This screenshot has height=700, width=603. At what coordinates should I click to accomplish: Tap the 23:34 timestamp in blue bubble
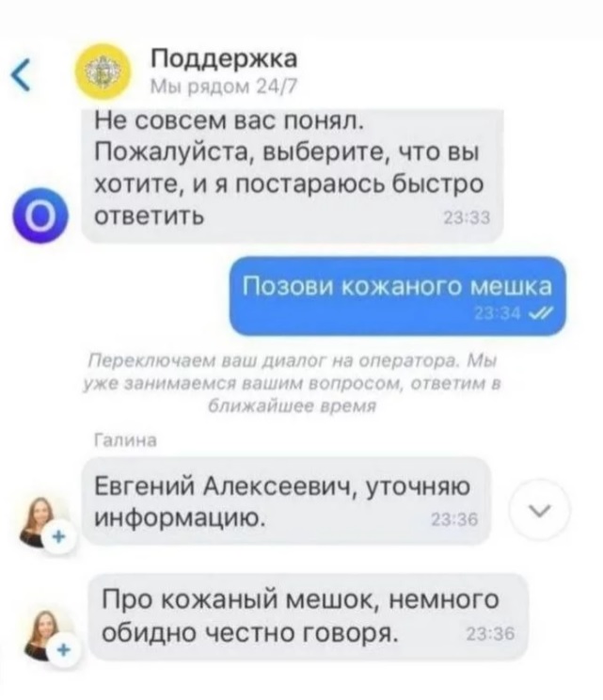(x=498, y=314)
